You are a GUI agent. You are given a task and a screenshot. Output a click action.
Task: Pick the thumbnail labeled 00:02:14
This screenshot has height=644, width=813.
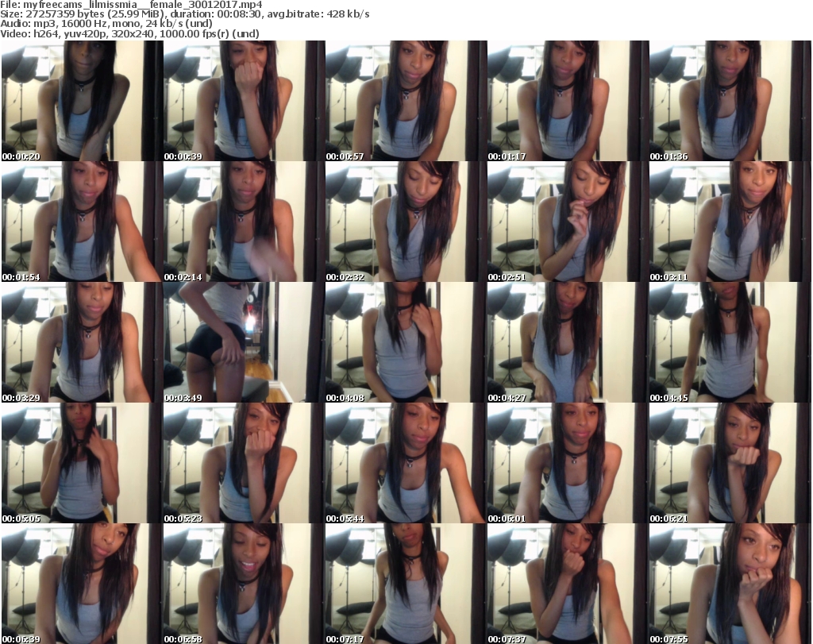[x=245, y=222]
